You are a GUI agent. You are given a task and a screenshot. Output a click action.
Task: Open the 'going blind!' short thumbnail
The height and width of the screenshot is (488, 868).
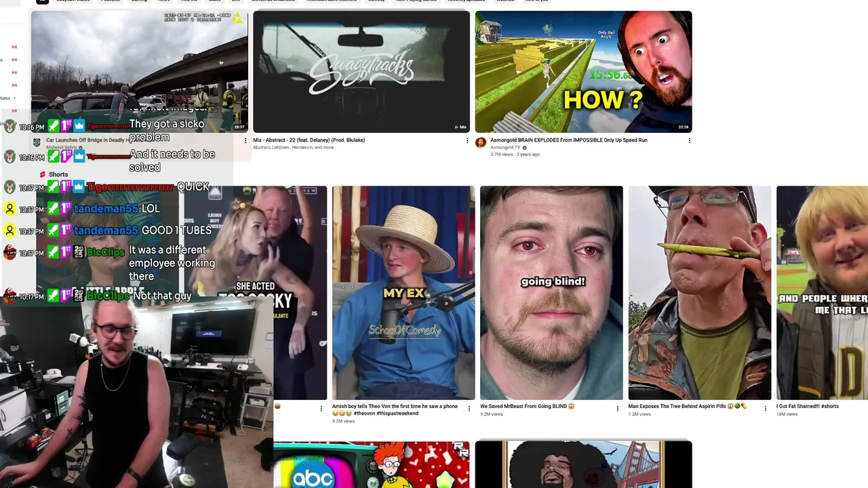coord(551,293)
